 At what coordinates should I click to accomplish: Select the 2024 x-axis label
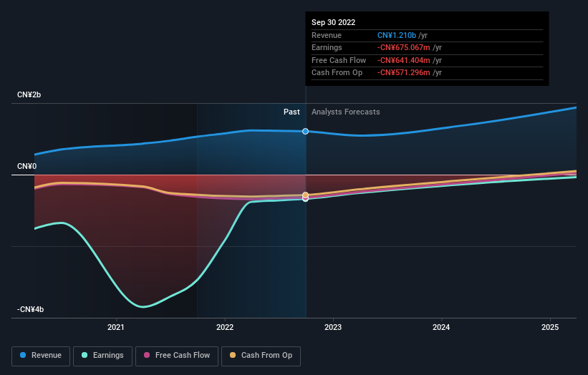pyautogui.click(x=441, y=327)
